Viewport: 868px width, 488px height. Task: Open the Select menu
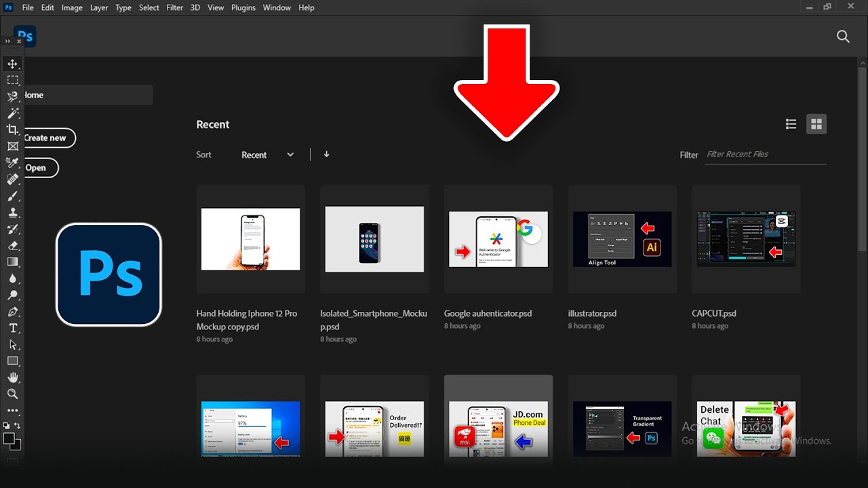point(149,7)
